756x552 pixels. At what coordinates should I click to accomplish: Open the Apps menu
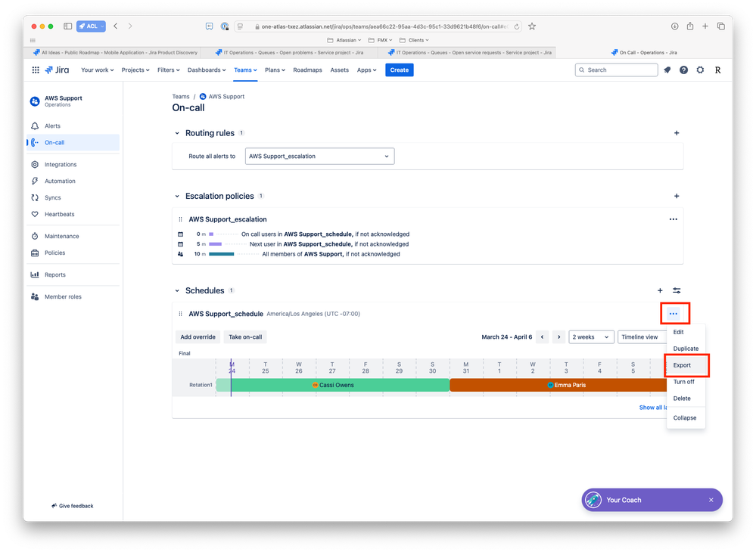click(x=366, y=70)
